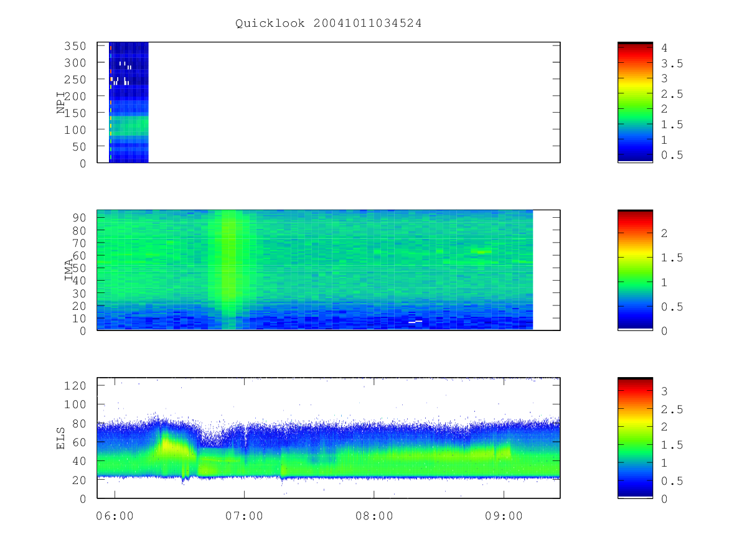Click the 3 label on NPI colorbar

coord(664,78)
